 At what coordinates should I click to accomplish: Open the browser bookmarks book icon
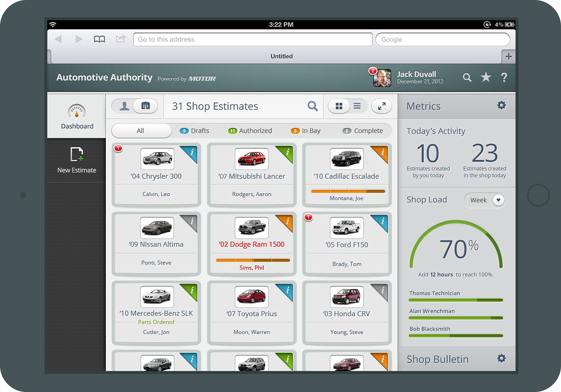99,39
